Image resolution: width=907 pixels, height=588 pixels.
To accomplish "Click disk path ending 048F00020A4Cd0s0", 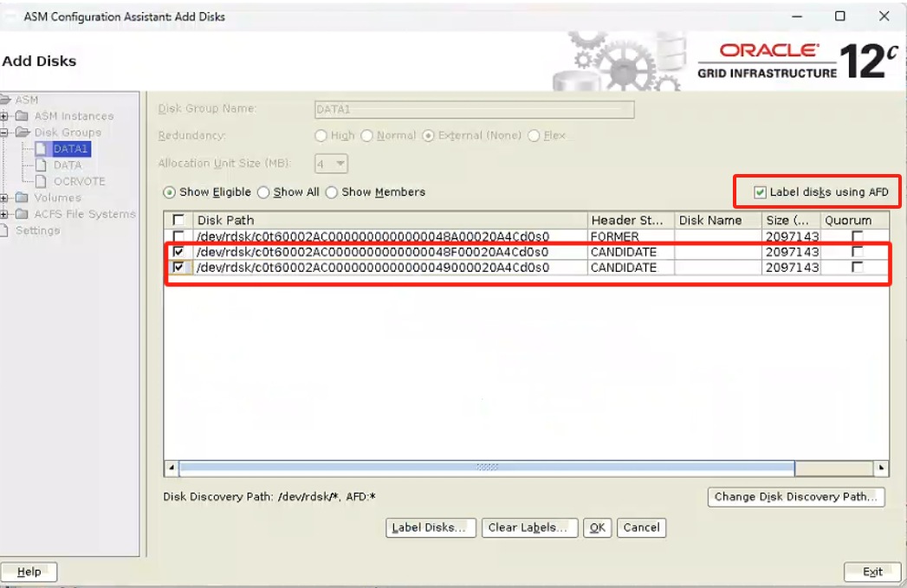I will (x=373, y=252).
